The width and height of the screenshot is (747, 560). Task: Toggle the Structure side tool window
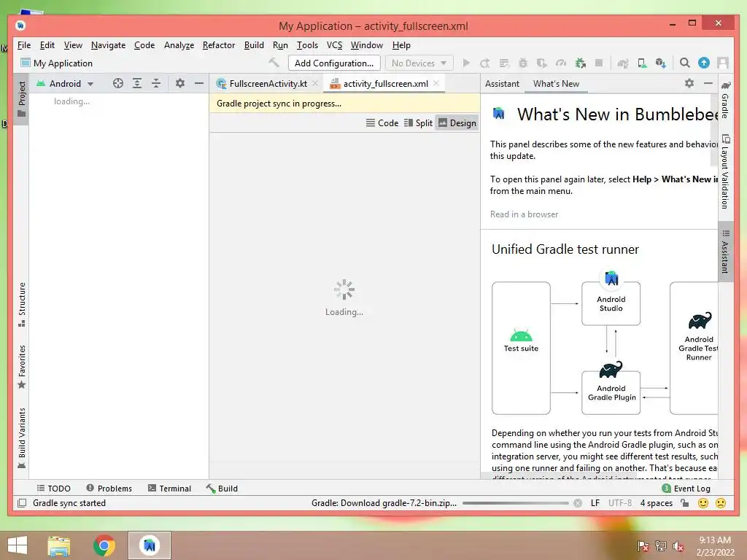(22, 304)
